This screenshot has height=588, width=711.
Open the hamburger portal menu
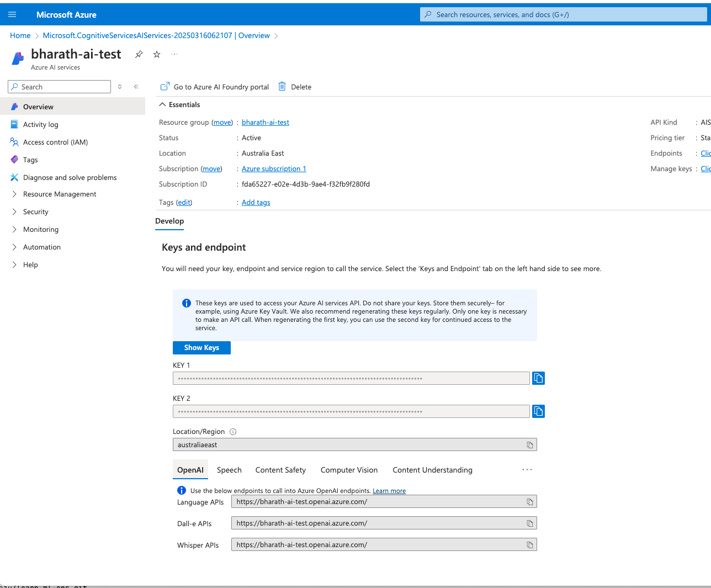point(12,15)
